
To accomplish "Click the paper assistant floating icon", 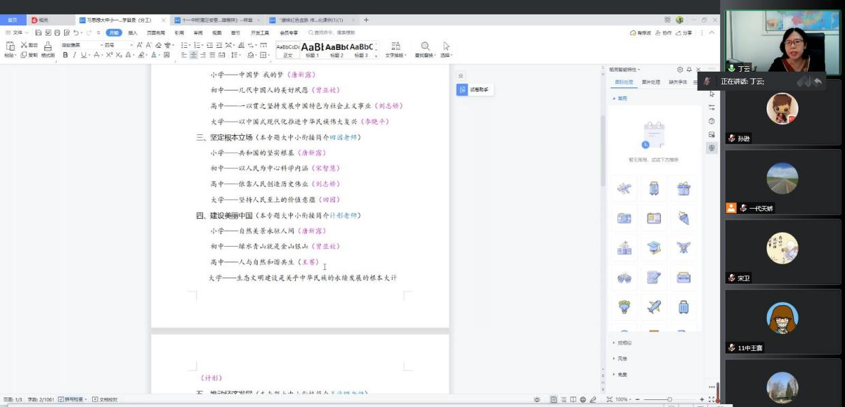I will pos(462,89).
